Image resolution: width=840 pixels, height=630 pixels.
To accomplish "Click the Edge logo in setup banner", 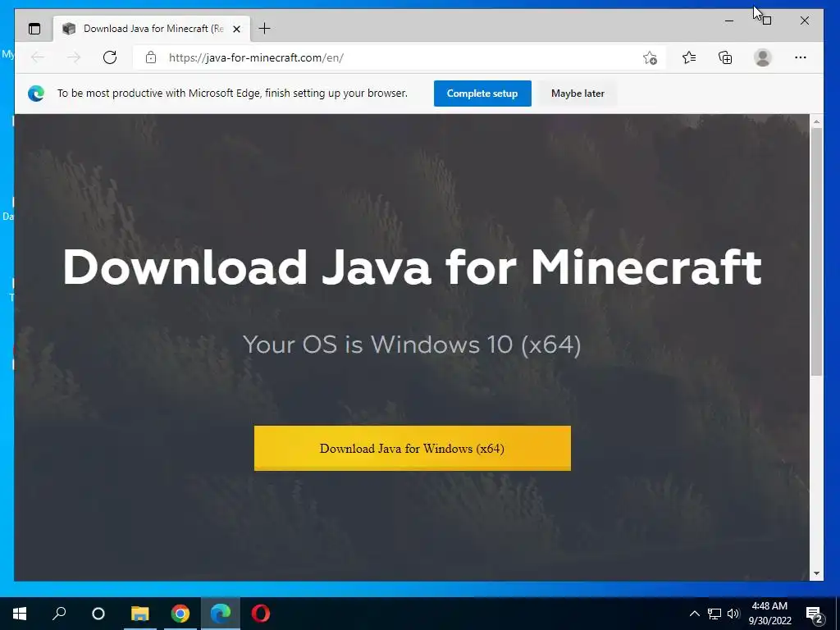I will click(36, 94).
